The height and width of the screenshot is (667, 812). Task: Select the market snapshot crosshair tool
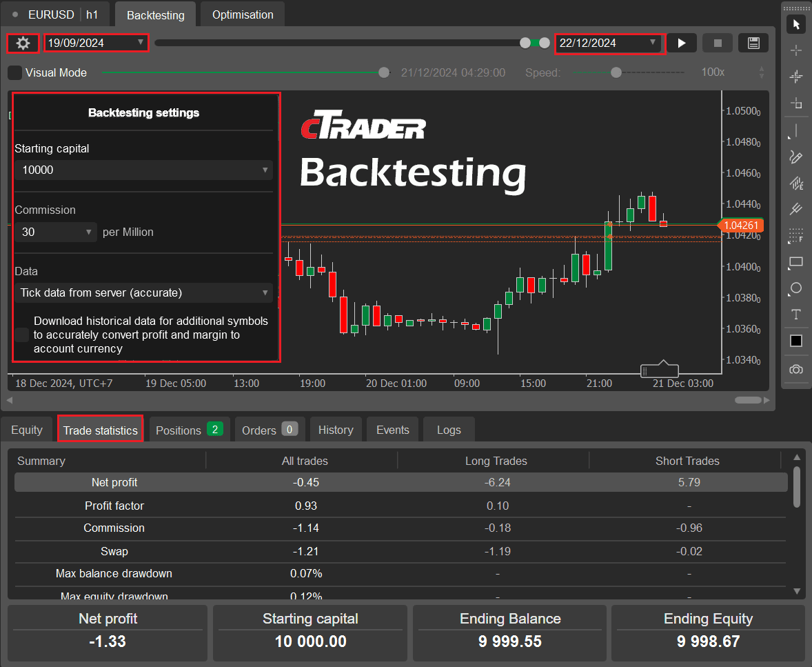[796, 77]
